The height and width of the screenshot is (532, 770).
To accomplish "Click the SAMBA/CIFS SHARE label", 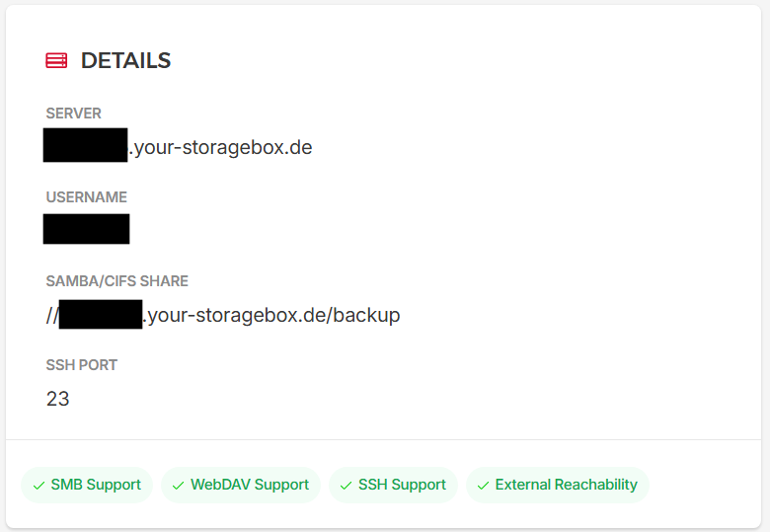I will point(116,281).
